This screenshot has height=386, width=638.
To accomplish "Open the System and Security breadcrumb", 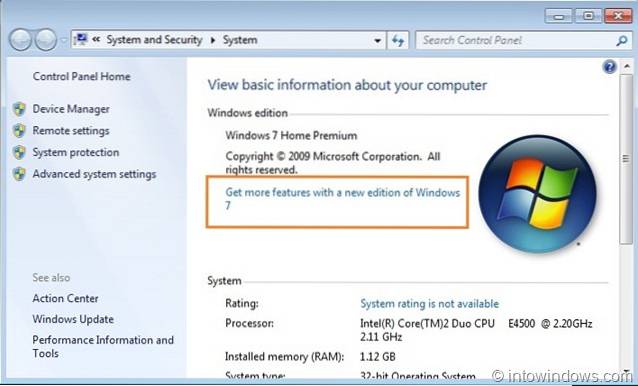I will point(154,40).
